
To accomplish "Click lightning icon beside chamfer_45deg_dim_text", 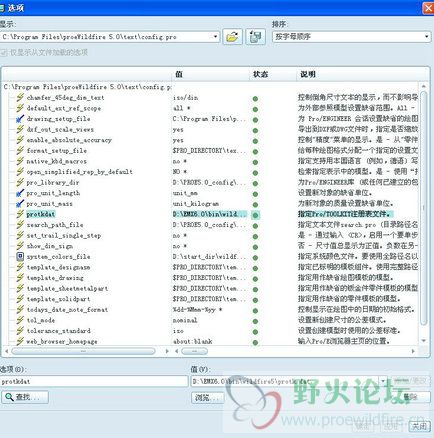I will 20,97.
